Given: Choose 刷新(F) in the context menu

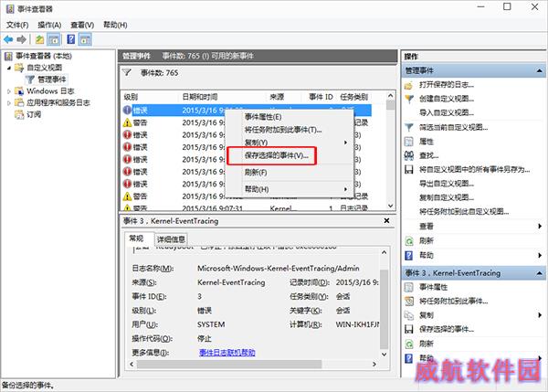Looking at the screenshot, I should point(290,173).
